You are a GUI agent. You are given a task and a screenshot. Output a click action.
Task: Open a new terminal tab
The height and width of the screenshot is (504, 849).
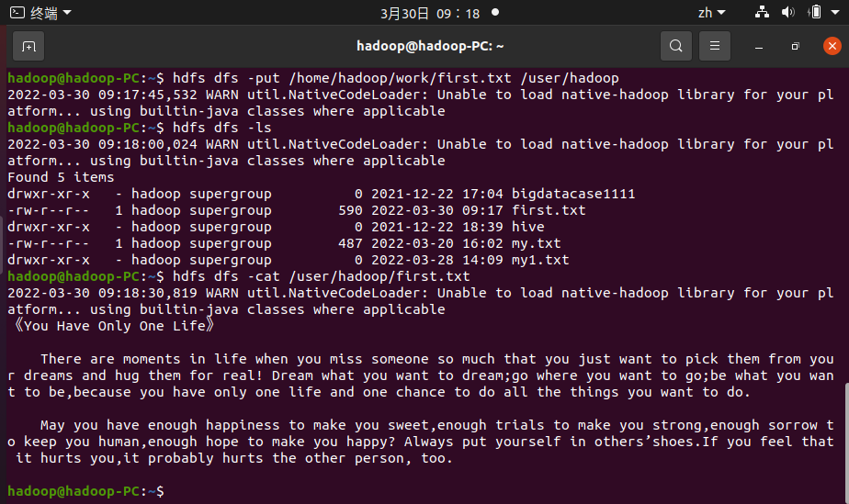coord(28,46)
